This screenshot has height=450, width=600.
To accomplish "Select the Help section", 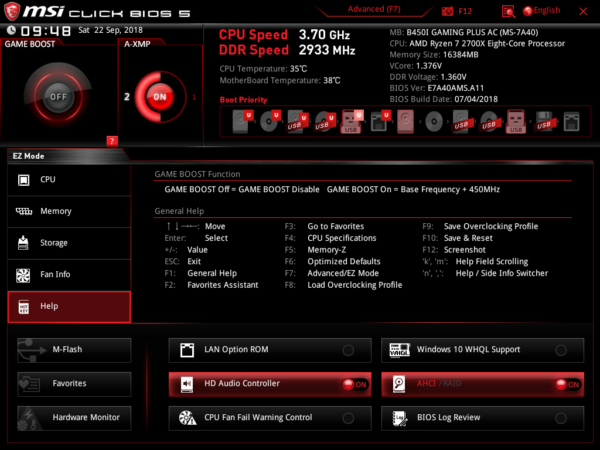I will coord(69,307).
